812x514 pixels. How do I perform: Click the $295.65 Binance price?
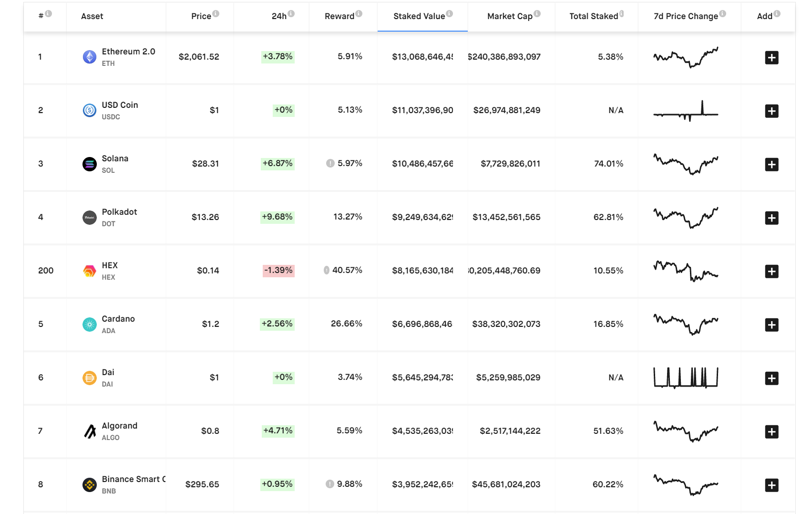pyautogui.click(x=202, y=484)
